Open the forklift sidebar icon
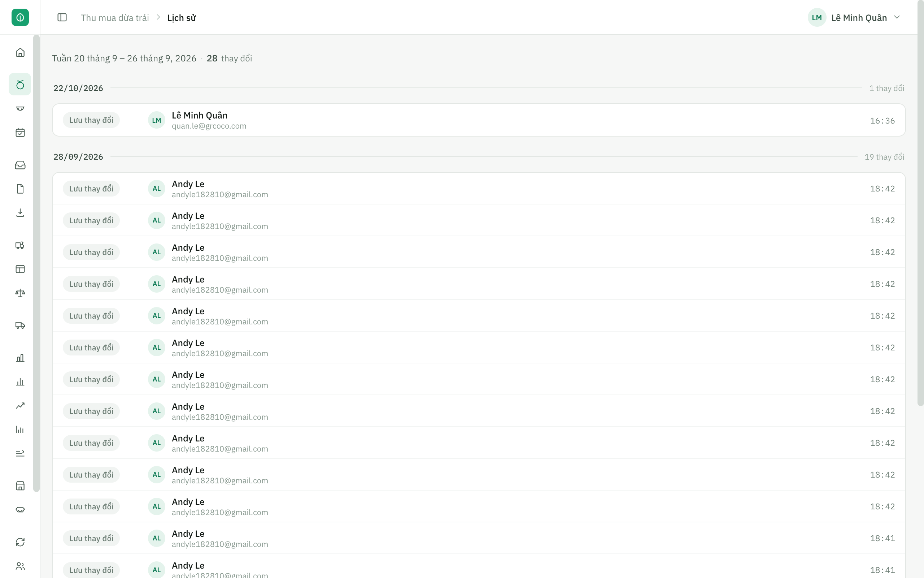This screenshot has height=578, width=924. point(20,245)
